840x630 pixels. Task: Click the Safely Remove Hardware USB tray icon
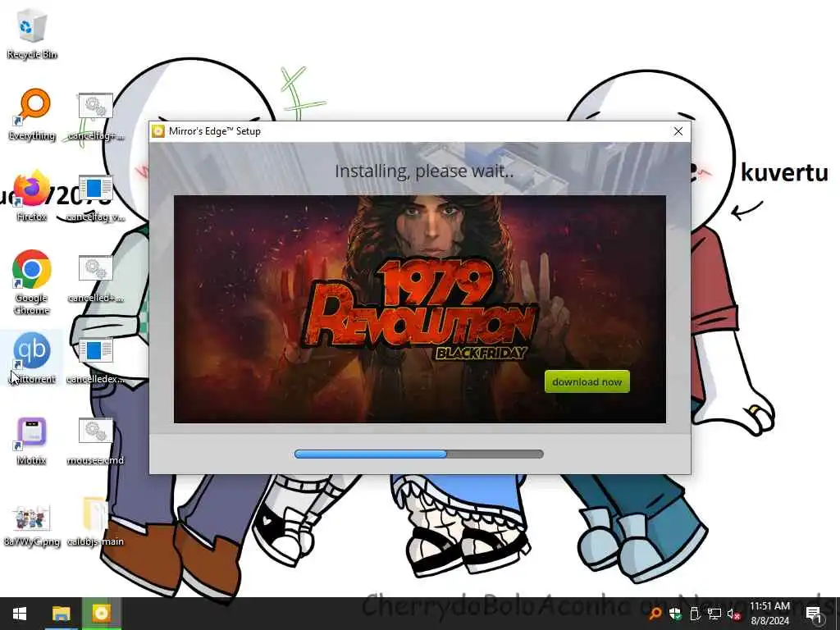(x=695, y=614)
